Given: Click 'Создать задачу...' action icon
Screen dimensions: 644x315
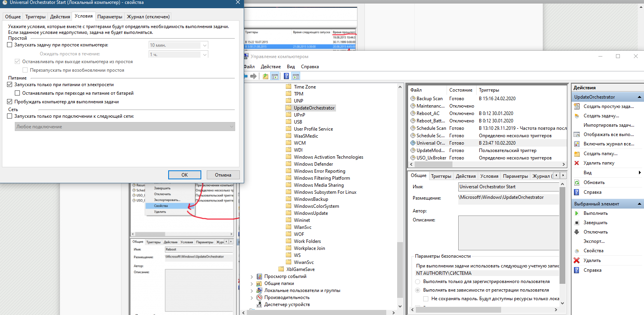Looking at the screenshot, I should (x=577, y=116).
